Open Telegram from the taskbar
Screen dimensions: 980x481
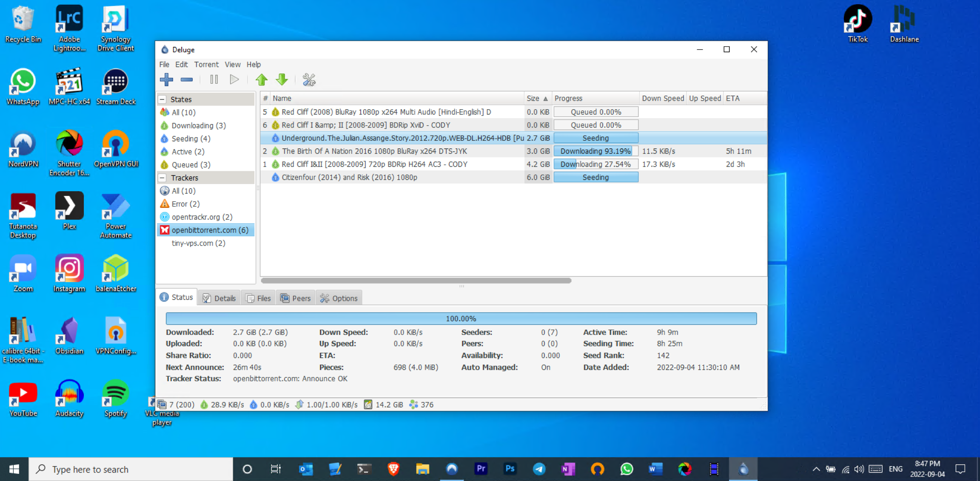539,469
